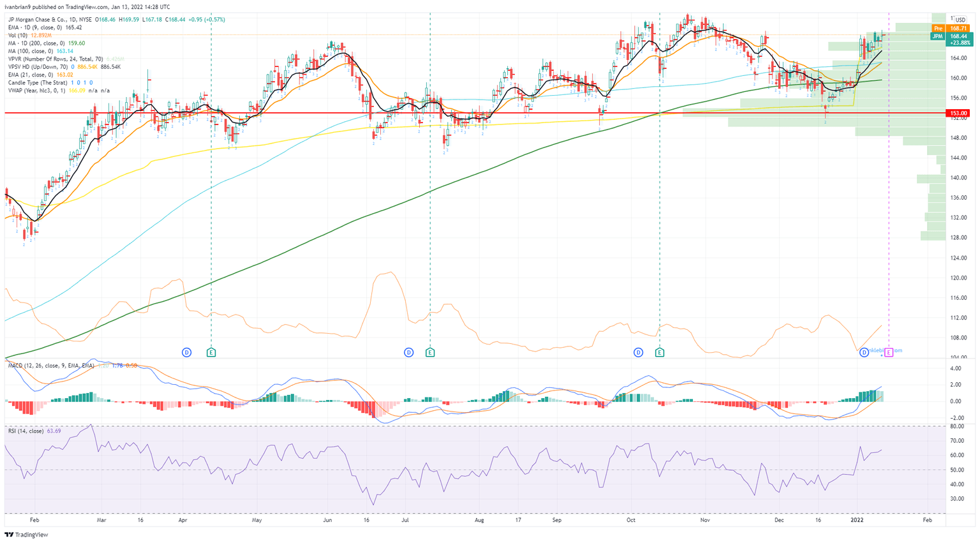Click the October earnings 'E' marker
Viewport: 980px width, 543px height.
(660, 352)
